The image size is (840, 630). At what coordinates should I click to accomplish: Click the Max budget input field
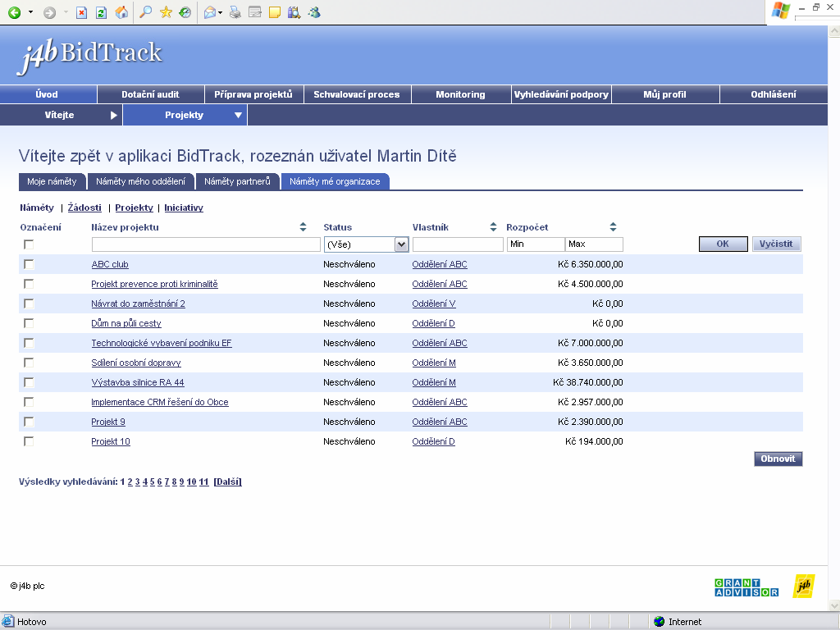pos(594,244)
